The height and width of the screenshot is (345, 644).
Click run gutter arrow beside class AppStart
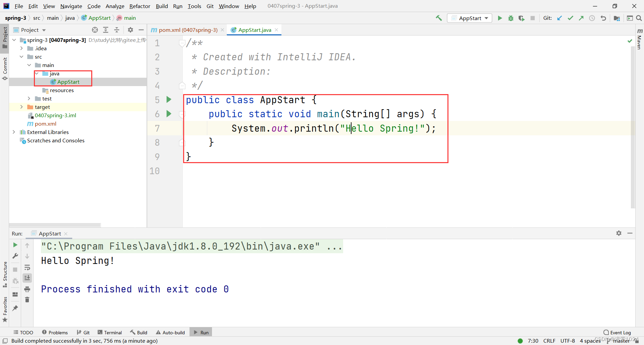[169, 99]
